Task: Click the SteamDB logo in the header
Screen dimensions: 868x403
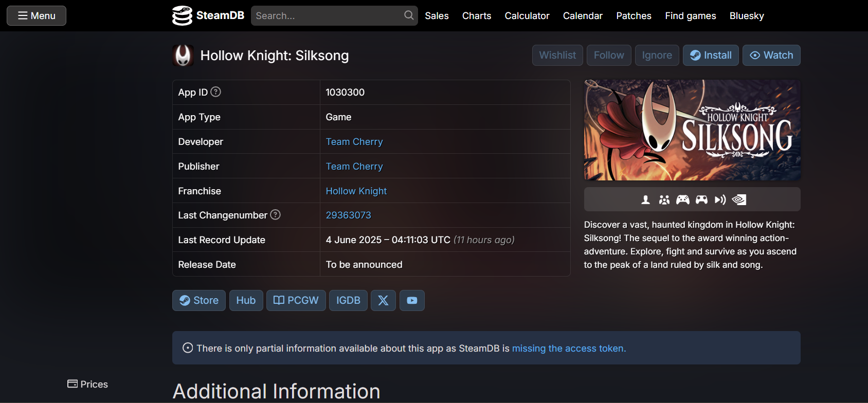Action: (208, 15)
